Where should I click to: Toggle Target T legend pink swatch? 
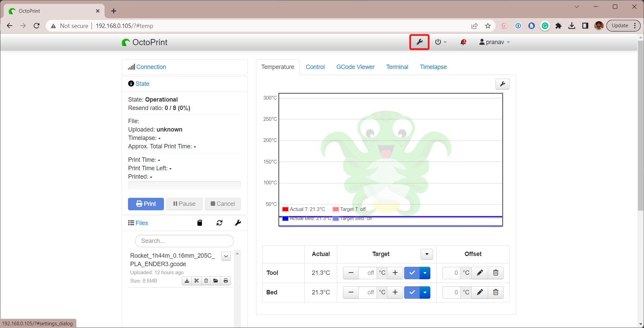click(x=336, y=209)
